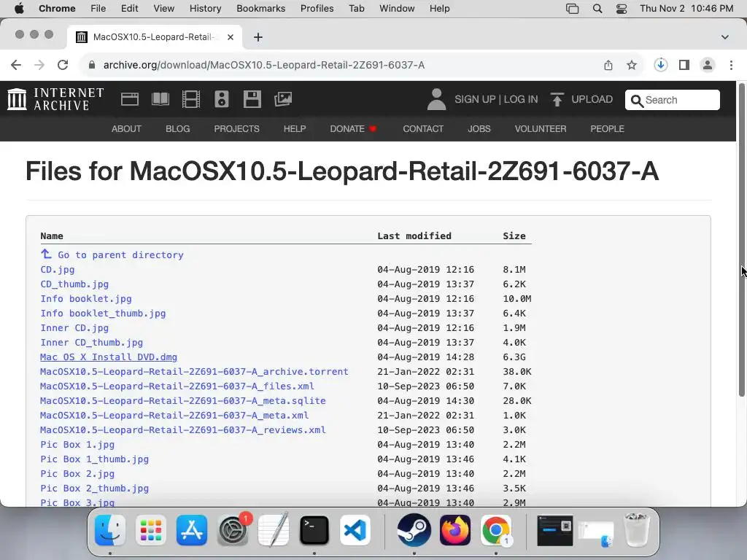This screenshot has height=560, width=747.
Task: Open the Bookmarks menu
Action: click(x=261, y=9)
